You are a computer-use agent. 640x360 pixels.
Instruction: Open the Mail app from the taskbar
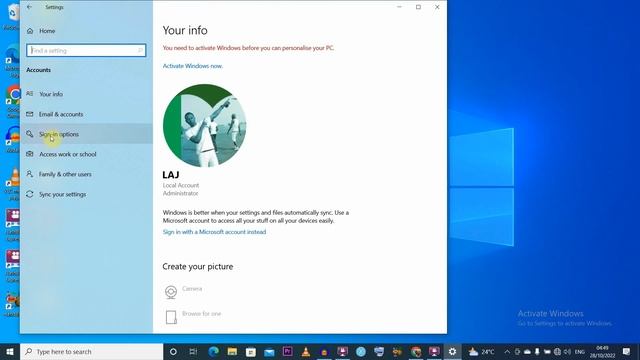point(269,351)
